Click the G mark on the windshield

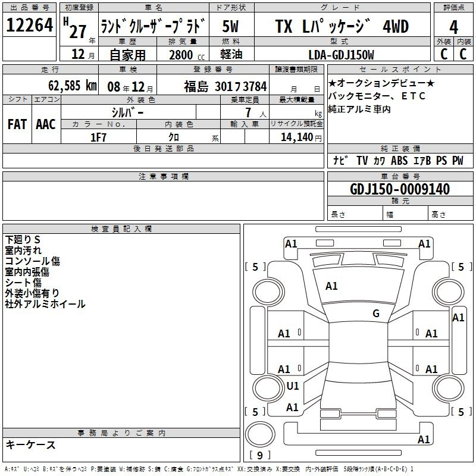point(376,314)
